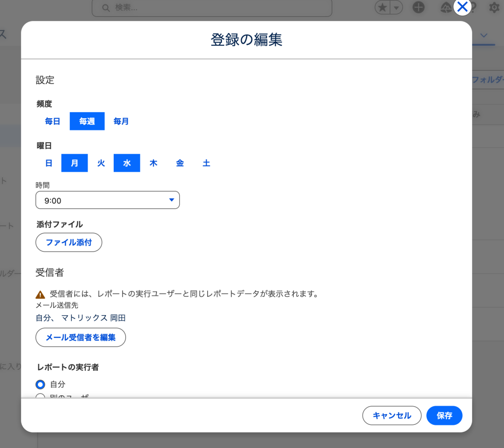Open the setup gear icon
The height and width of the screenshot is (448, 504).
tap(494, 7)
